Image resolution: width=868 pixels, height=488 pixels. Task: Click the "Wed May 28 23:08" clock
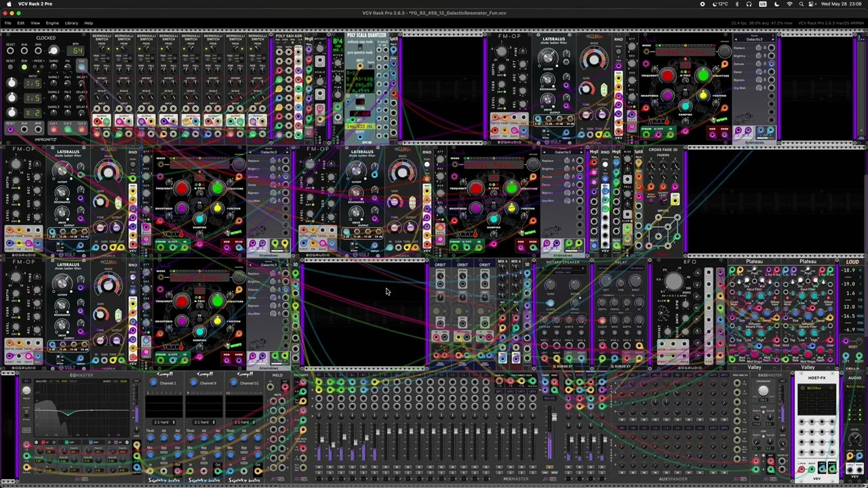(842, 4)
